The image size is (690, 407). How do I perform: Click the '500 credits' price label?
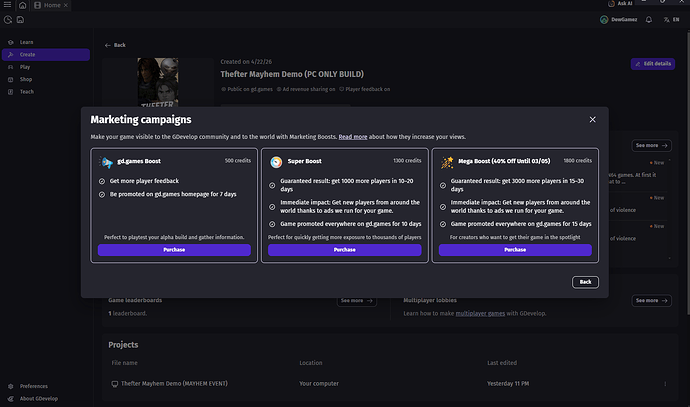238,161
